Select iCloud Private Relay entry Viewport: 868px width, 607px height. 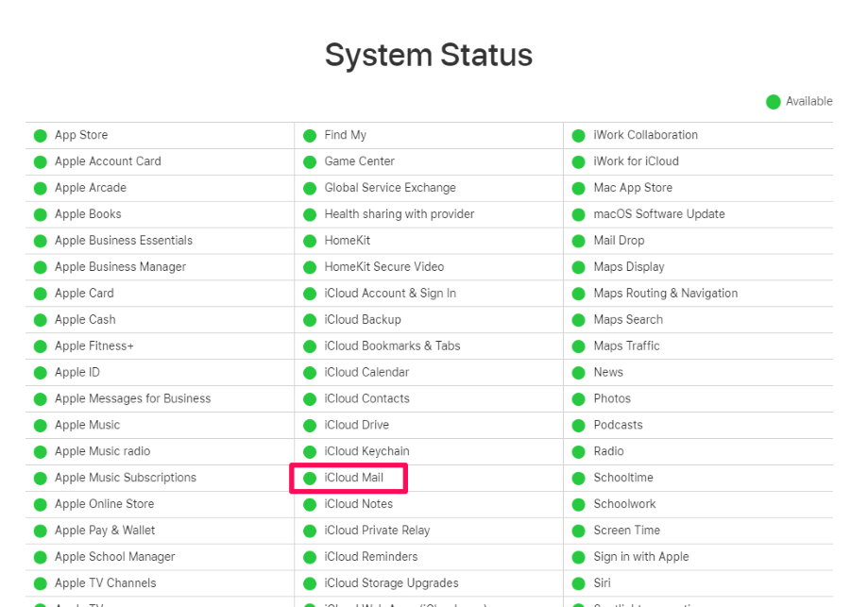tap(377, 531)
